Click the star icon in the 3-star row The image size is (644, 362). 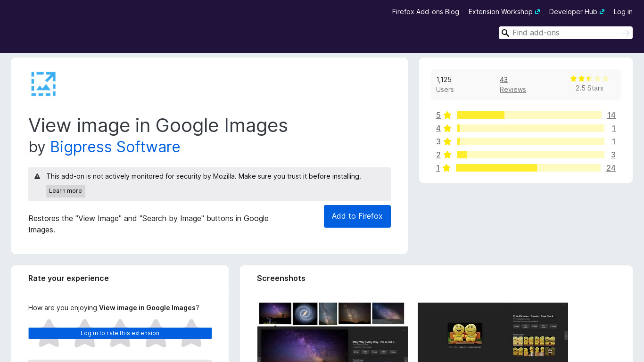tap(447, 141)
